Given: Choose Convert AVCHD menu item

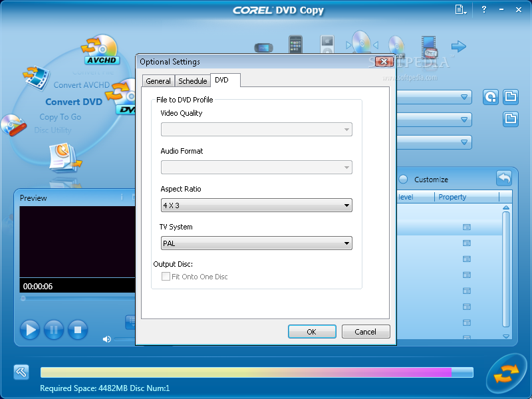Looking at the screenshot, I should click(81, 85).
